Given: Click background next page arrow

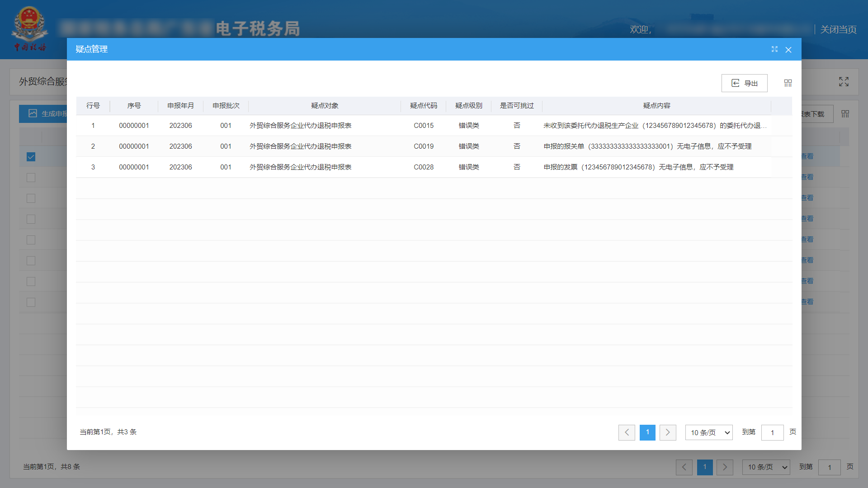Looking at the screenshot, I should point(725,467).
